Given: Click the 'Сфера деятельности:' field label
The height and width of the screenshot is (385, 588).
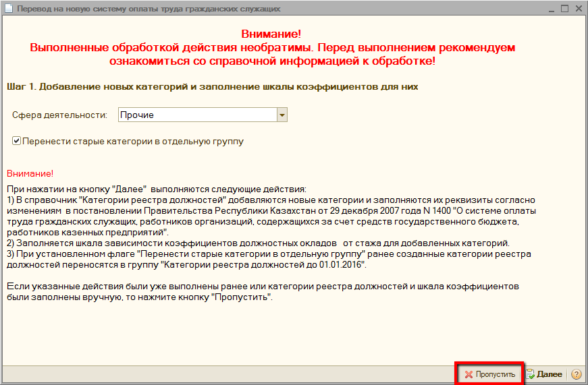Looking at the screenshot, I should pyautogui.click(x=59, y=115).
